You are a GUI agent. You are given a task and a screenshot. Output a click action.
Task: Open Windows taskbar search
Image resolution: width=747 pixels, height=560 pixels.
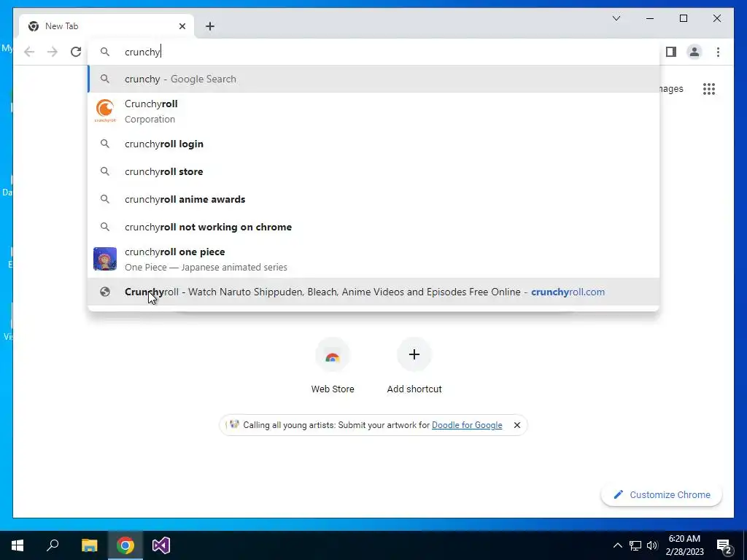[53, 545]
